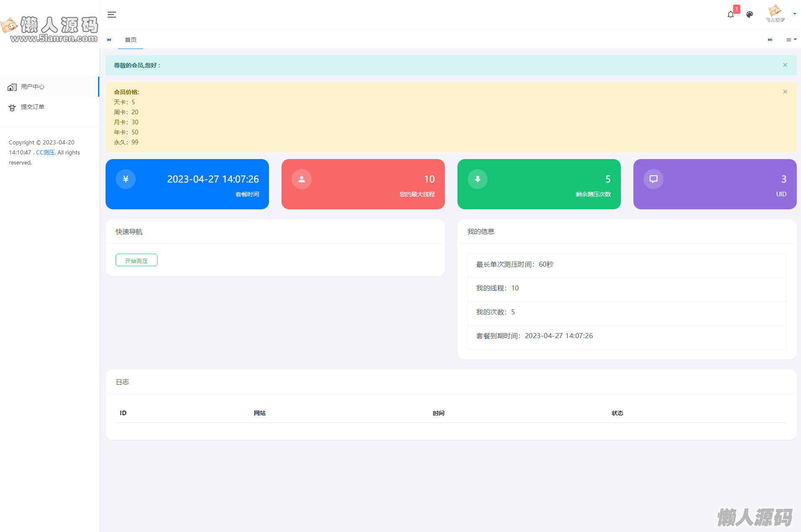Screen dimensions: 801x532
Task: Jump tabs left with the rewind icon
Action: 109,40
